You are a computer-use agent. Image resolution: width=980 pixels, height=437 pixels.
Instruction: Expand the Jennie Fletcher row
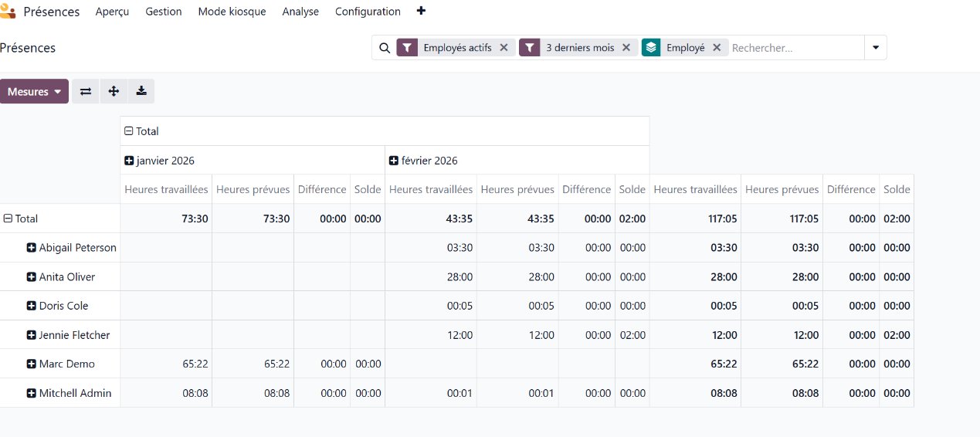click(x=32, y=335)
